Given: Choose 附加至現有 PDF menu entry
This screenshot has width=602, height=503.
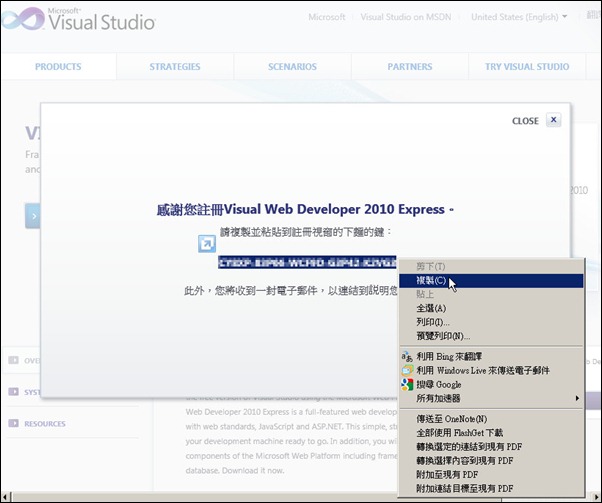Looking at the screenshot, I should [x=491, y=475].
